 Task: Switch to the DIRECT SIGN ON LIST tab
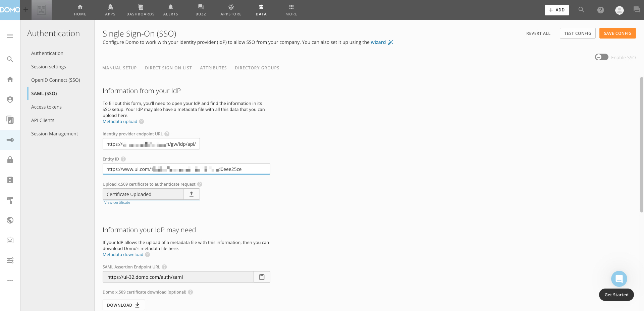[x=168, y=68]
